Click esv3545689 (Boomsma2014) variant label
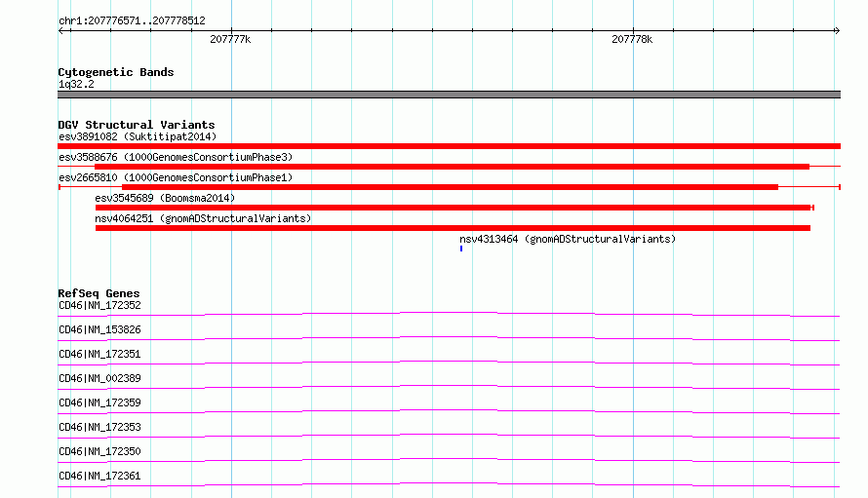The image size is (868, 498). coord(165,198)
